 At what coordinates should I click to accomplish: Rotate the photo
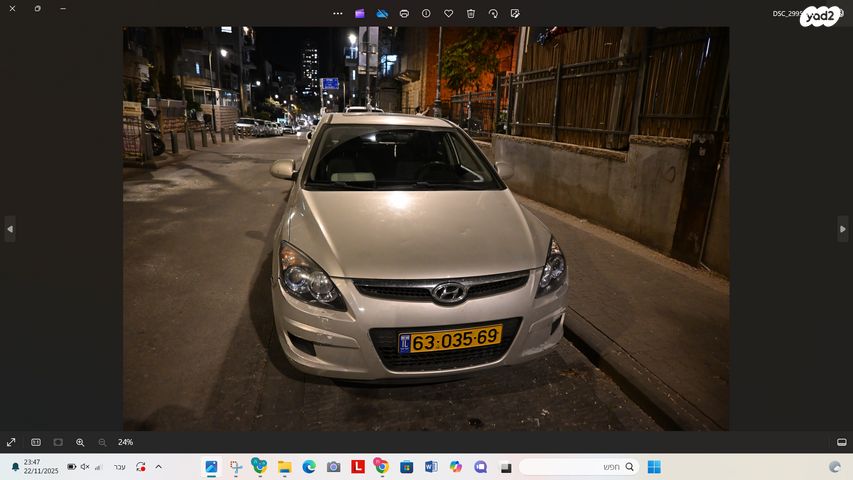pos(493,14)
